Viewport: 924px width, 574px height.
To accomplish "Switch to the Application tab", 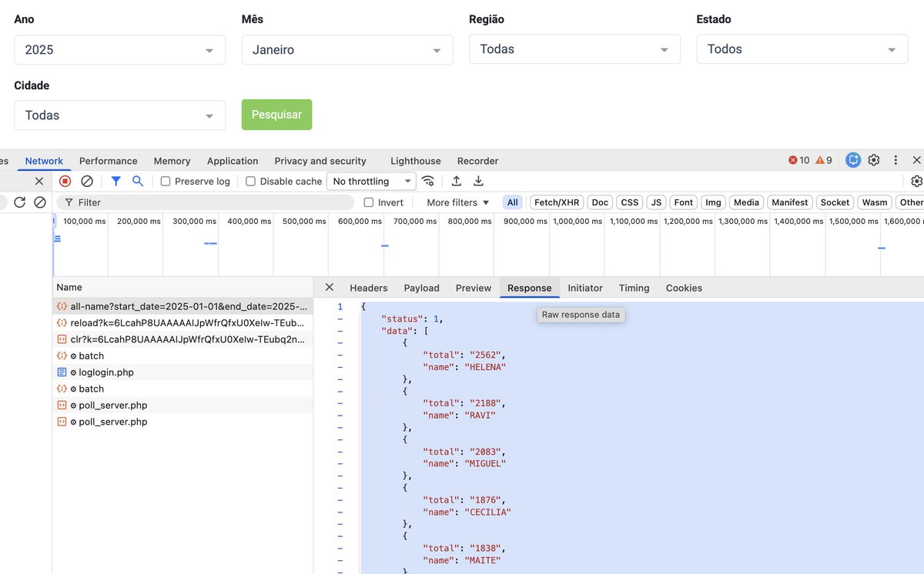I will point(233,161).
